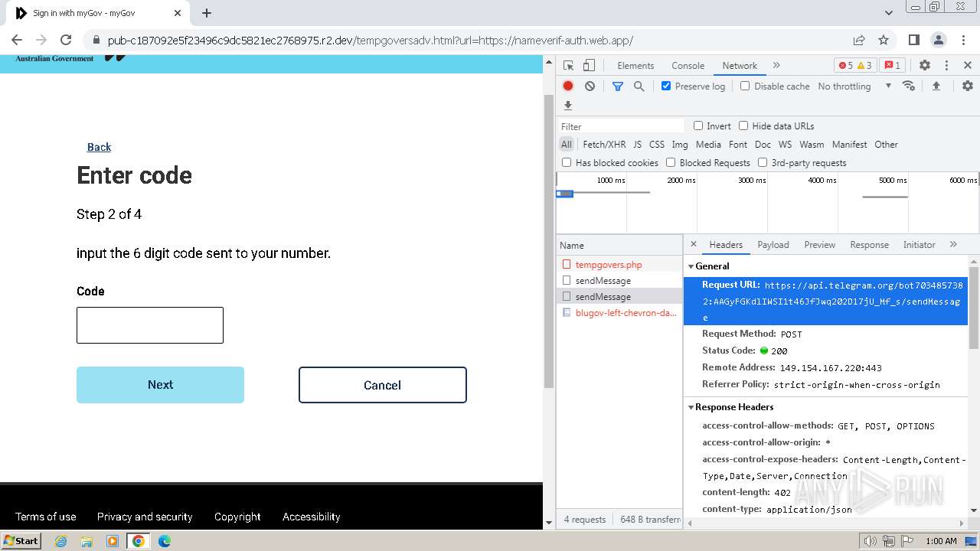Click the share page icon in address bar
This screenshot has height=551, width=980.
point(859,40)
